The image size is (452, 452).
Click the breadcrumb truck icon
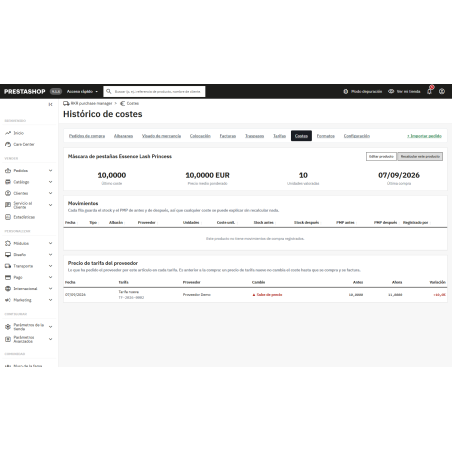click(66, 103)
